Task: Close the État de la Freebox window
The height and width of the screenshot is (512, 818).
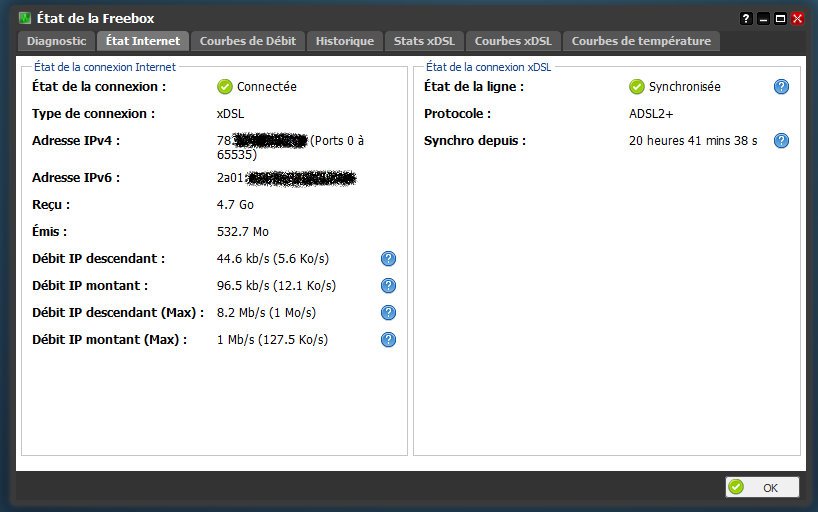Action: pyautogui.click(x=797, y=19)
